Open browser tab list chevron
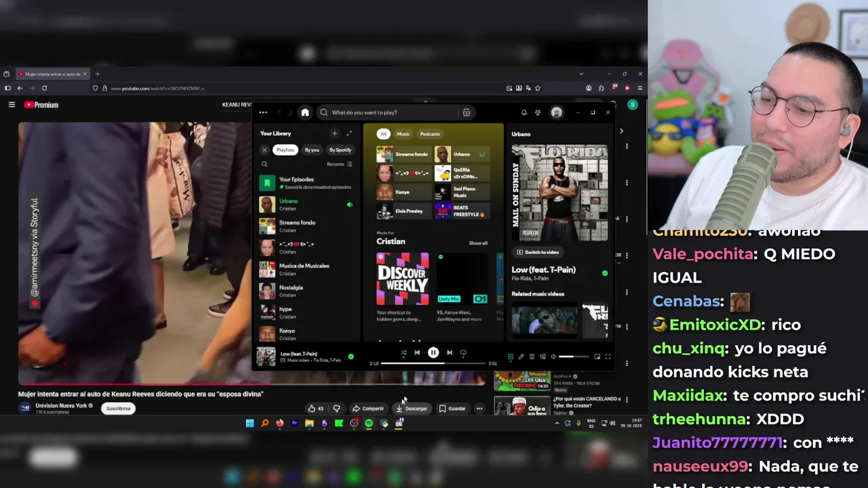The height and width of the screenshot is (488, 868). pyautogui.click(x=581, y=74)
